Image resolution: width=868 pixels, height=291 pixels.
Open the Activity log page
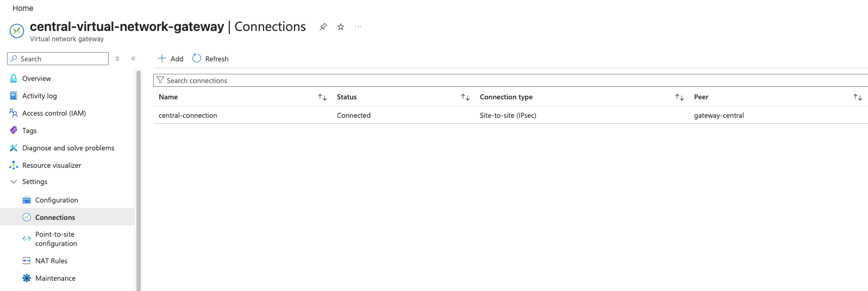(39, 96)
